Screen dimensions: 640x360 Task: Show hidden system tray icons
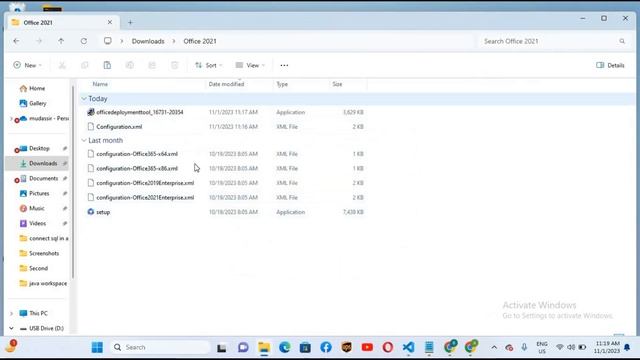pos(494,347)
